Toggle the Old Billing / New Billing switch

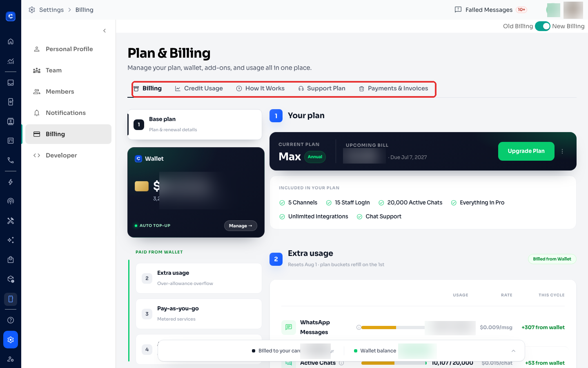[x=543, y=26]
